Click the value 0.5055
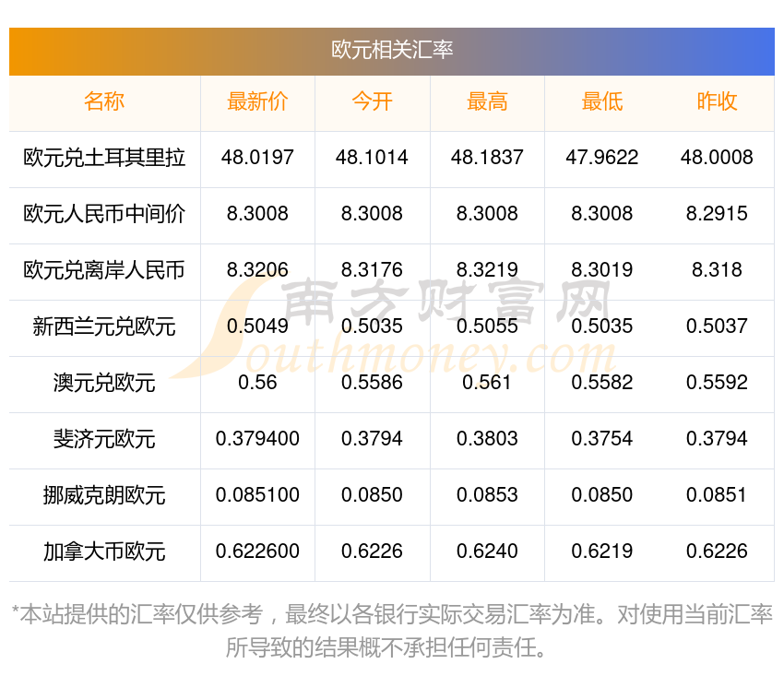 (x=487, y=326)
